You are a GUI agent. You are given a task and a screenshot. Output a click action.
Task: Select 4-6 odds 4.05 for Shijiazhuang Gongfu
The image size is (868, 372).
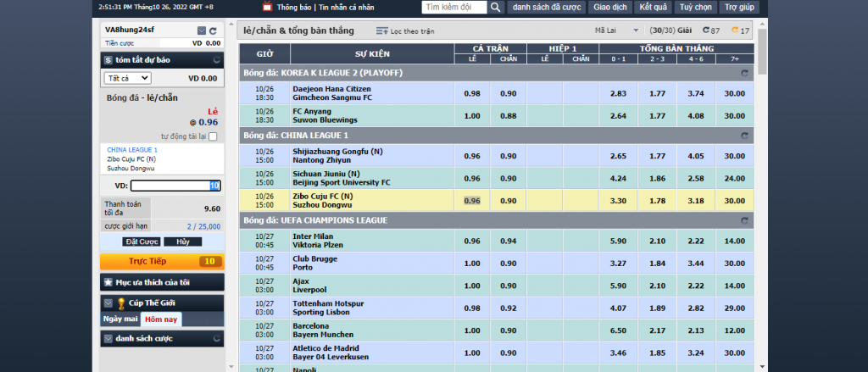coord(696,156)
